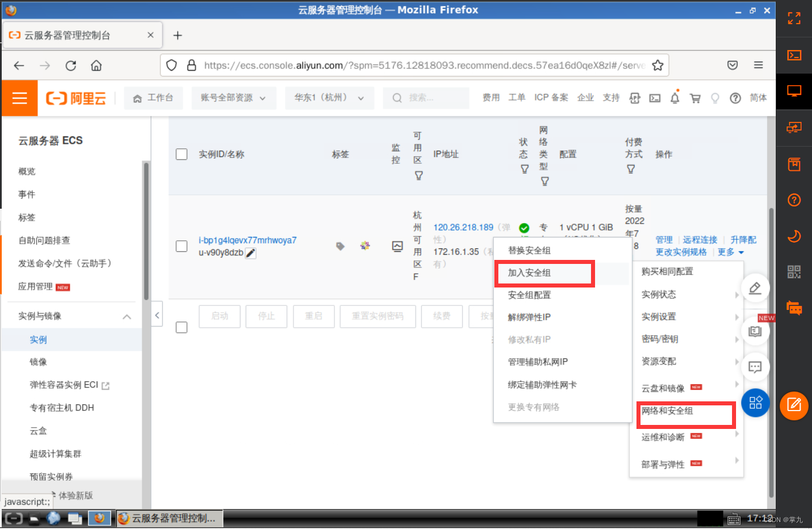
Task: Select 绑定辅助弹性网卡 menu item
Action: click(x=542, y=385)
